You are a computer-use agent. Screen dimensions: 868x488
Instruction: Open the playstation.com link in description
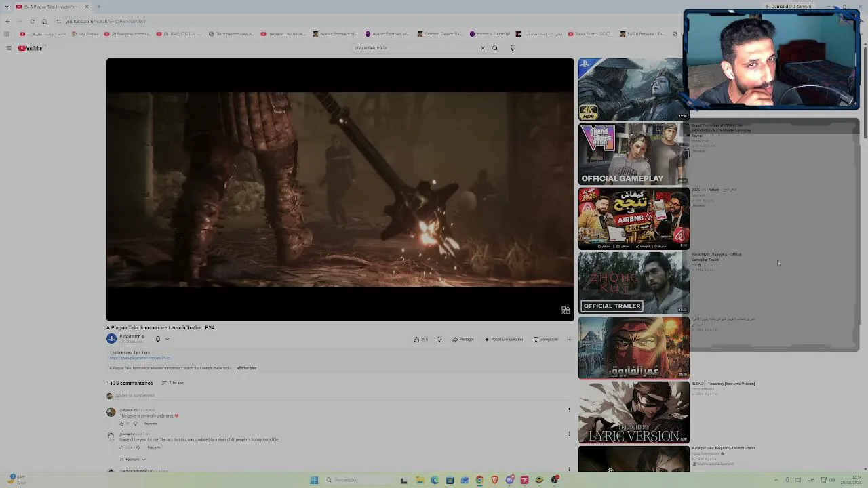tap(140, 358)
